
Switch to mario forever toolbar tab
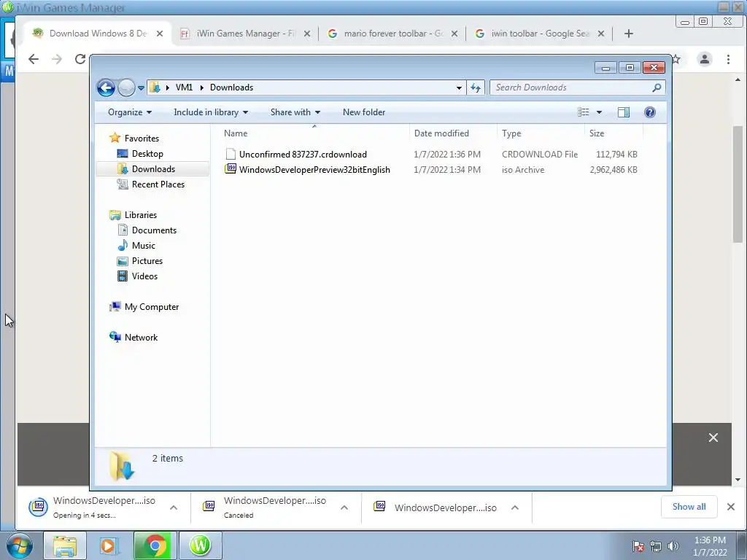[x=393, y=34]
